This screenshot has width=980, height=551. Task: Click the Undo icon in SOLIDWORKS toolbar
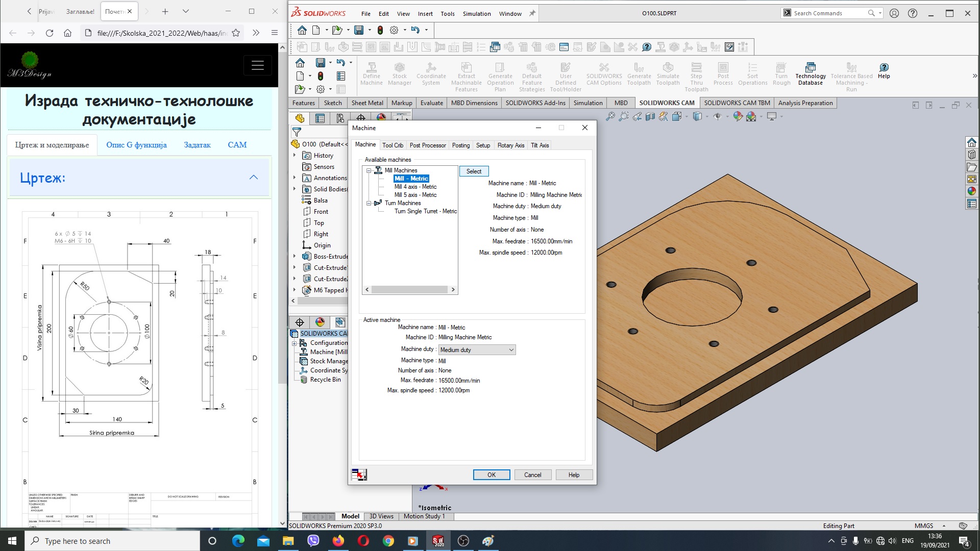point(415,30)
